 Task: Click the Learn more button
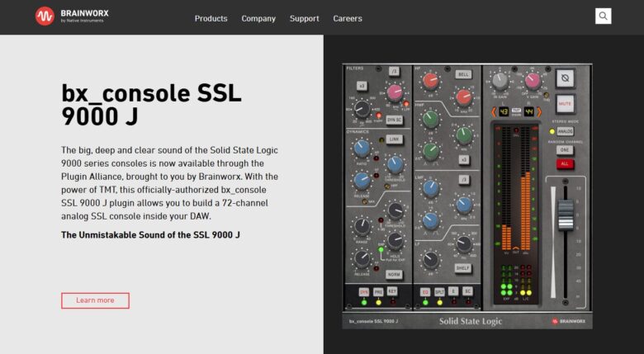coord(95,300)
